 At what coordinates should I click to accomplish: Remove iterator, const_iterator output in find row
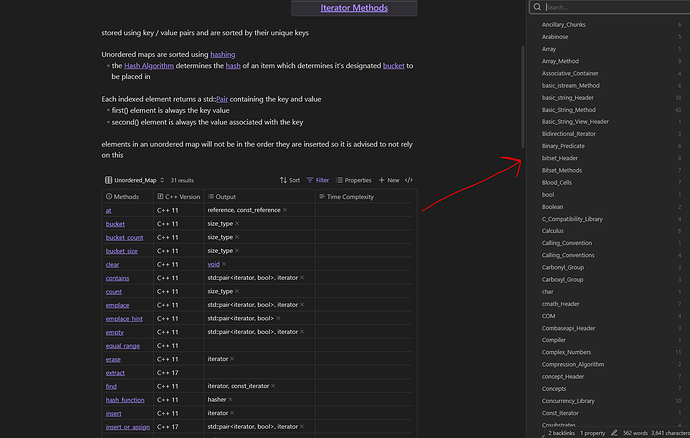coord(273,386)
